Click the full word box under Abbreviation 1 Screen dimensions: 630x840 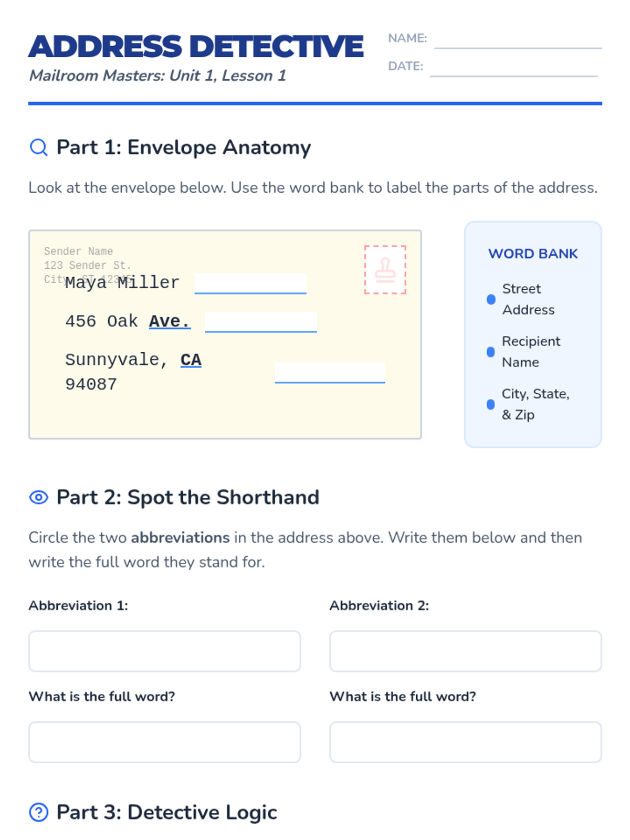point(165,742)
